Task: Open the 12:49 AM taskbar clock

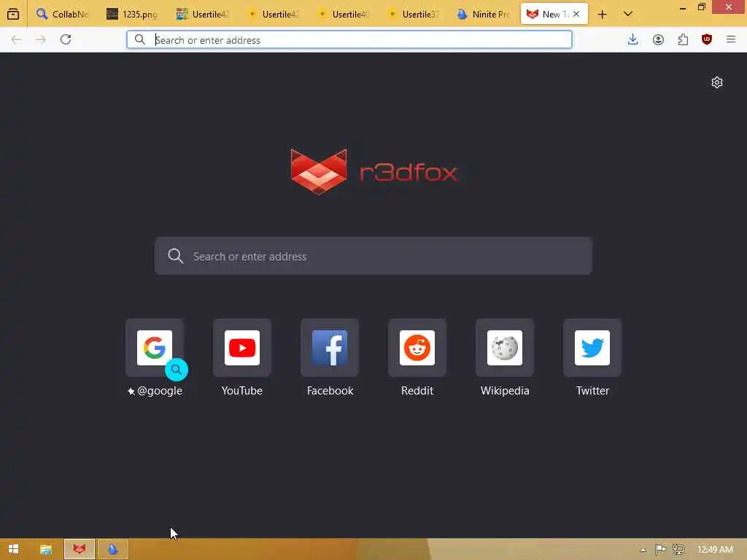Action: (x=715, y=550)
